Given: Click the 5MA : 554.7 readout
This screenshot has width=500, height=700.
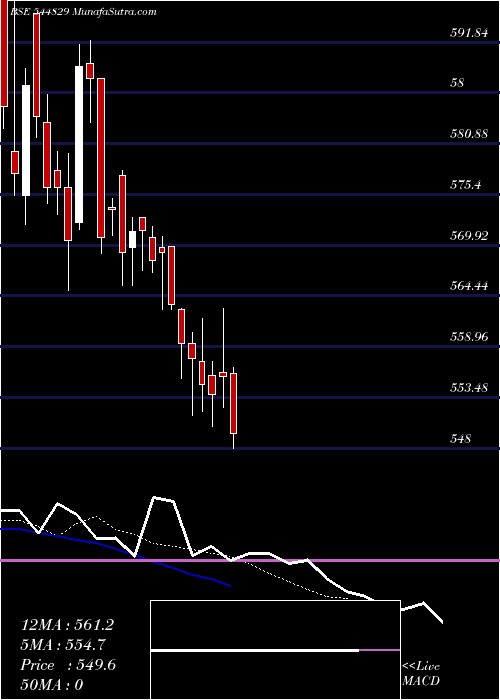Looking at the screenshot, I should click(x=63, y=645).
